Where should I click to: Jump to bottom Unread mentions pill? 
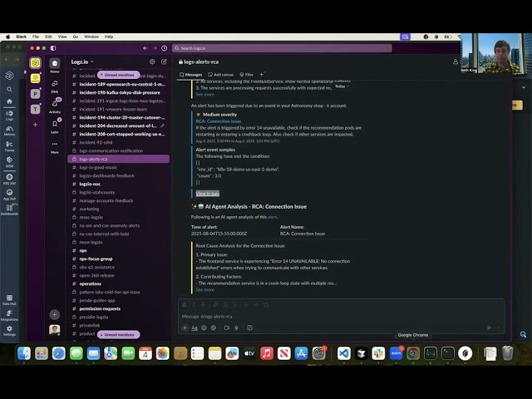(118, 334)
